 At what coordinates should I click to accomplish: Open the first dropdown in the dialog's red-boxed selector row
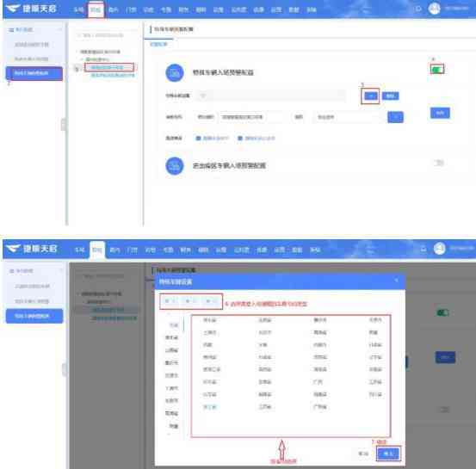pos(170,301)
